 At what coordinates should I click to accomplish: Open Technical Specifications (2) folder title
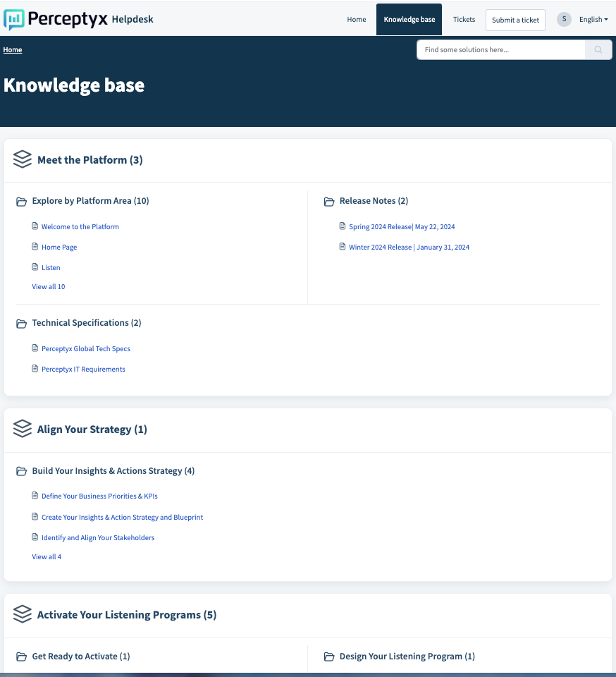(87, 323)
